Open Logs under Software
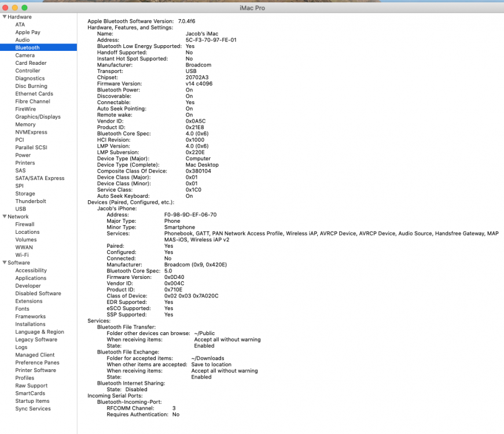Screen dimensions: 504x434 [21, 347]
